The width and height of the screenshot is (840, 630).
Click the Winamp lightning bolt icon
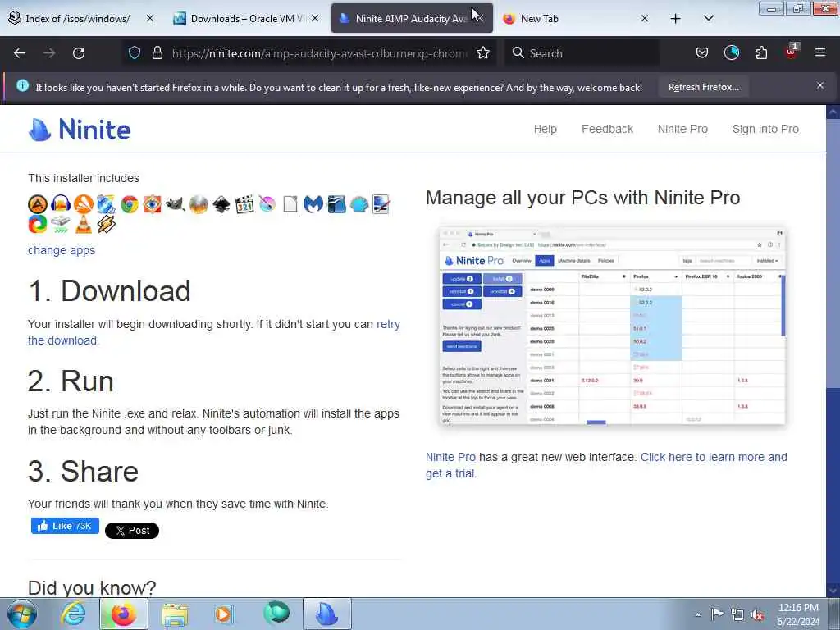(x=106, y=224)
